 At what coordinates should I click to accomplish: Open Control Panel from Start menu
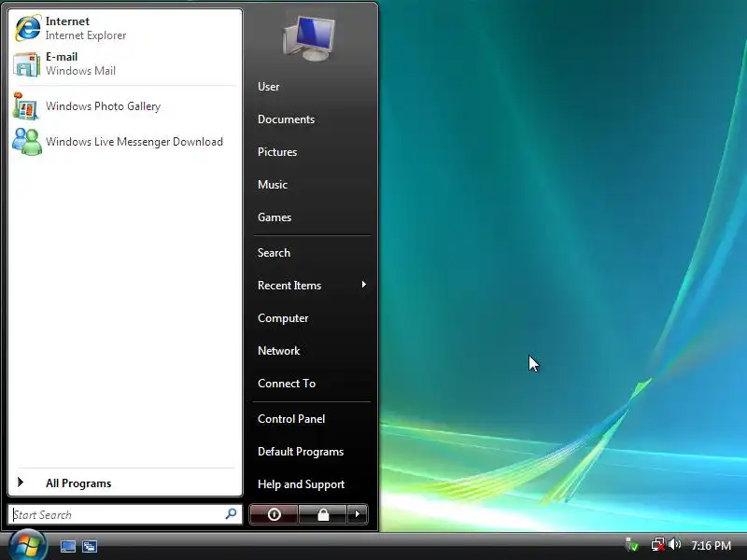point(291,418)
